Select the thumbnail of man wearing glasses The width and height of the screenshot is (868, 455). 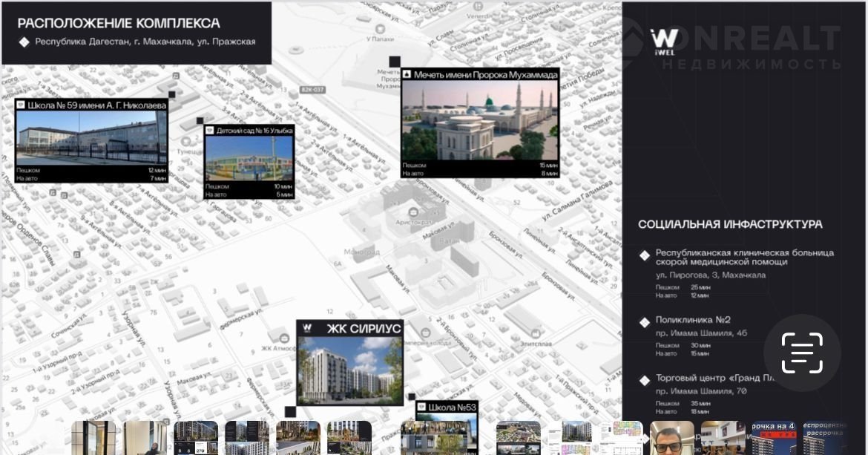[671, 438]
